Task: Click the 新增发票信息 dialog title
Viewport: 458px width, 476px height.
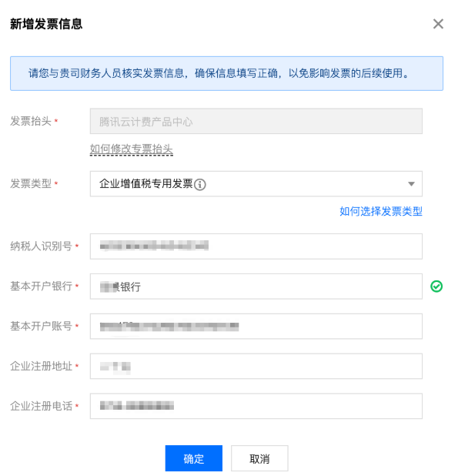Action: point(46,24)
